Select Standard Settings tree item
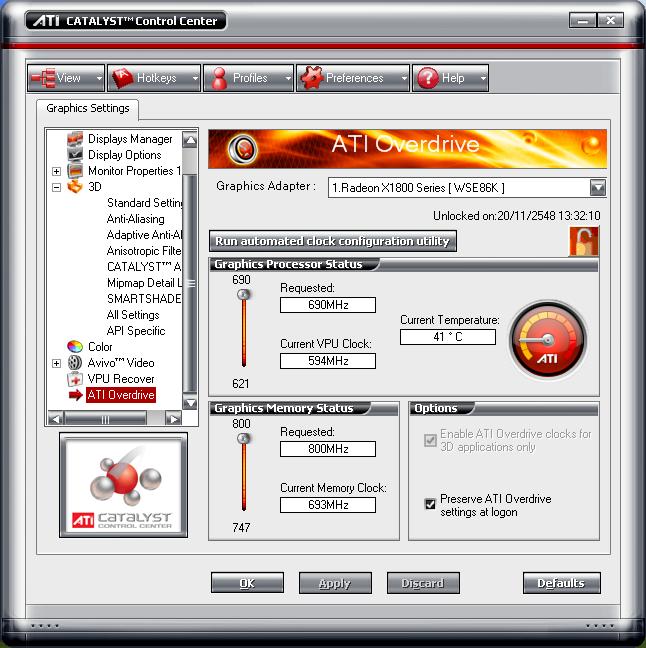This screenshot has width=646, height=648. point(144,203)
